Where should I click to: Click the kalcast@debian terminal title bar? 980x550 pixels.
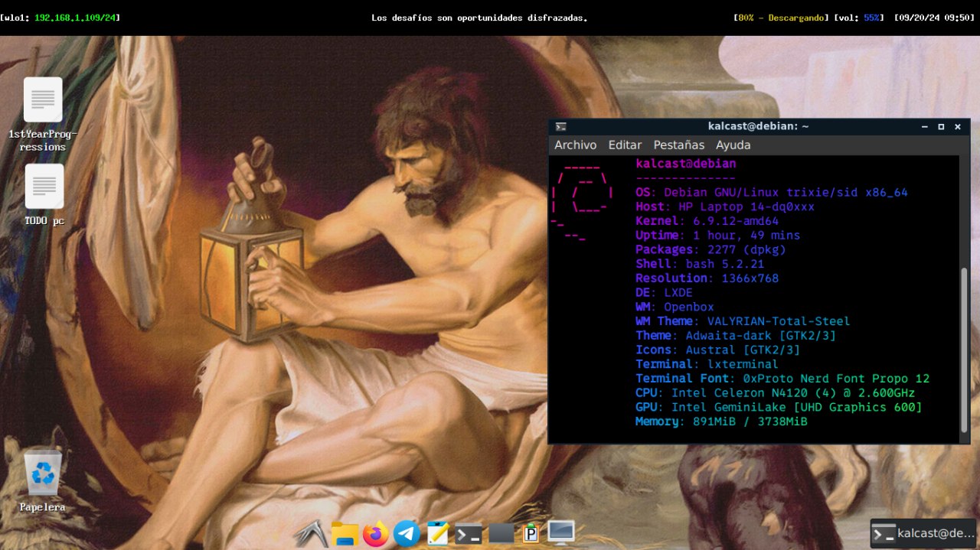[x=758, y=126]
